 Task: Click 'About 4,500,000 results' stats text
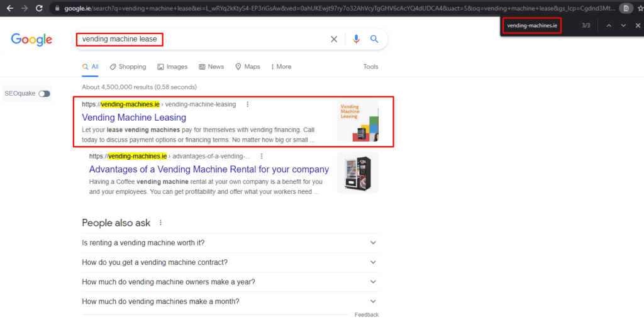click(x=139, y=87)
